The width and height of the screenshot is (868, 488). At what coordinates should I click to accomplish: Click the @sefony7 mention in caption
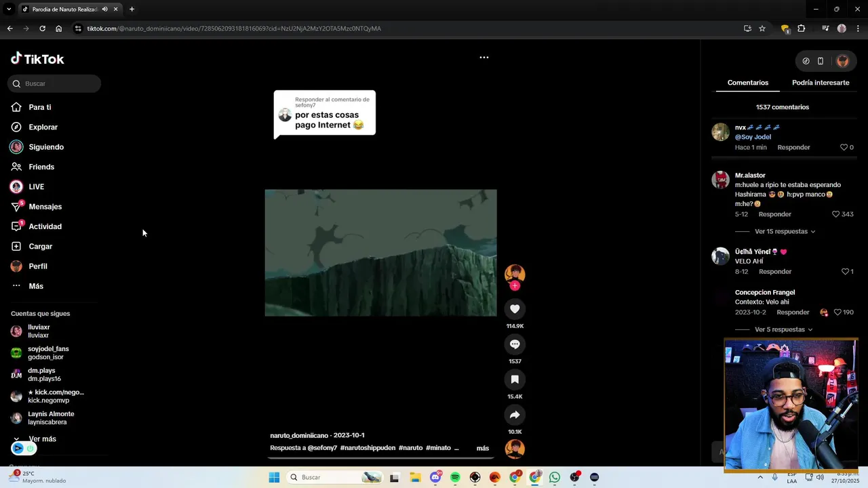[x=322, y=448]
